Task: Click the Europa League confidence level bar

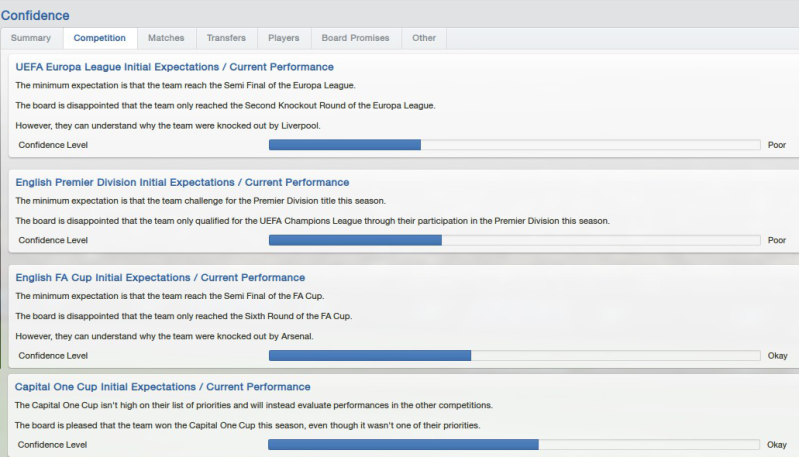Action: pyautogui.click(x=514, y=145)
